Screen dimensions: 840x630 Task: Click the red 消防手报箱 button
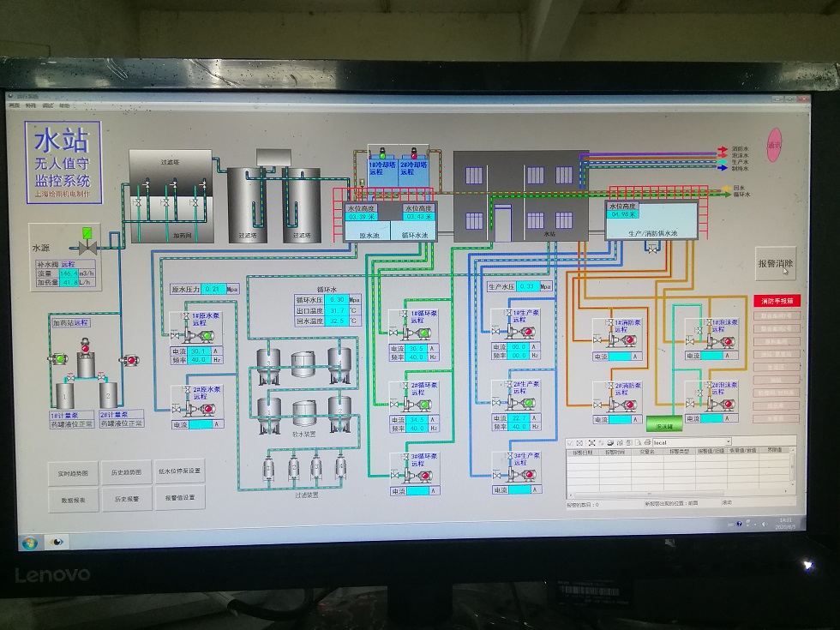click(777, 301)
